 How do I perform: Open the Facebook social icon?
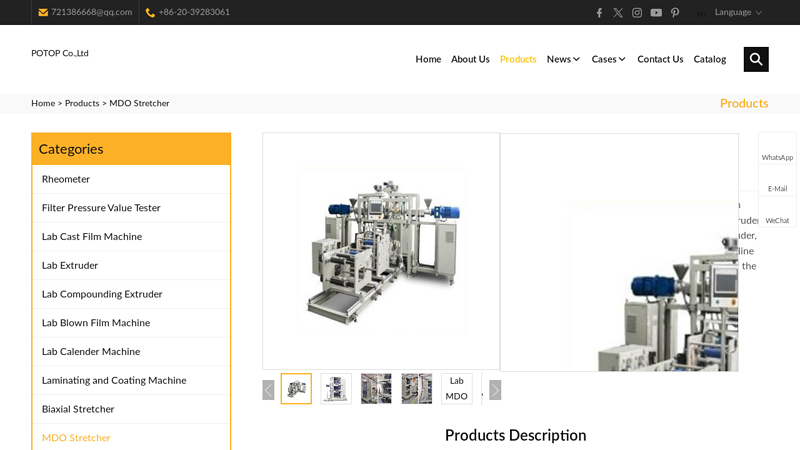click(599, 13)
